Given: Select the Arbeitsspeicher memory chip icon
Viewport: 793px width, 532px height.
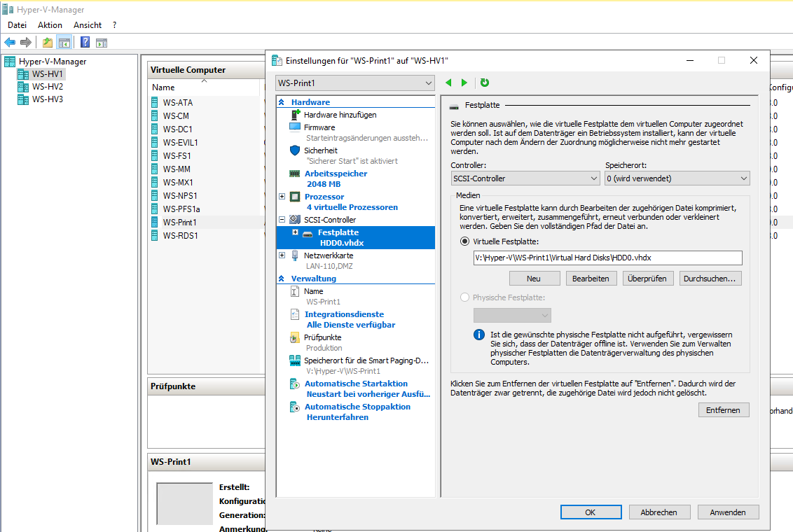Looking at the screenshot, I should click(295, 174).
